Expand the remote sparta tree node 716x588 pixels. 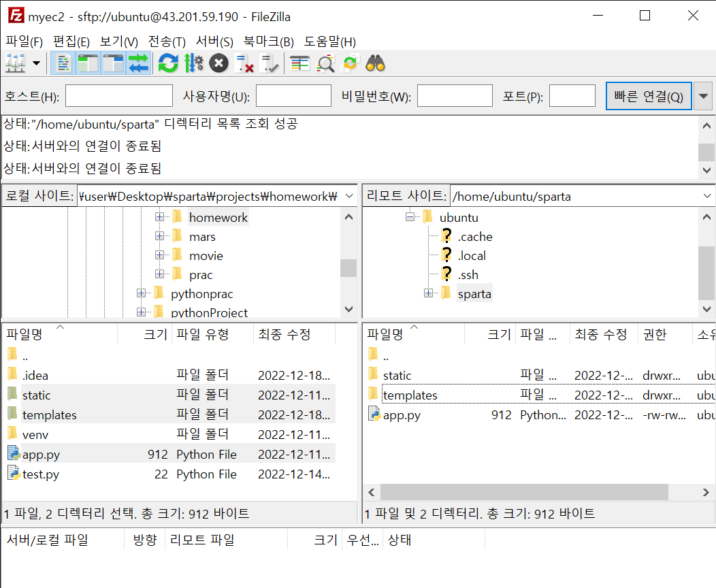click(428, 293)
